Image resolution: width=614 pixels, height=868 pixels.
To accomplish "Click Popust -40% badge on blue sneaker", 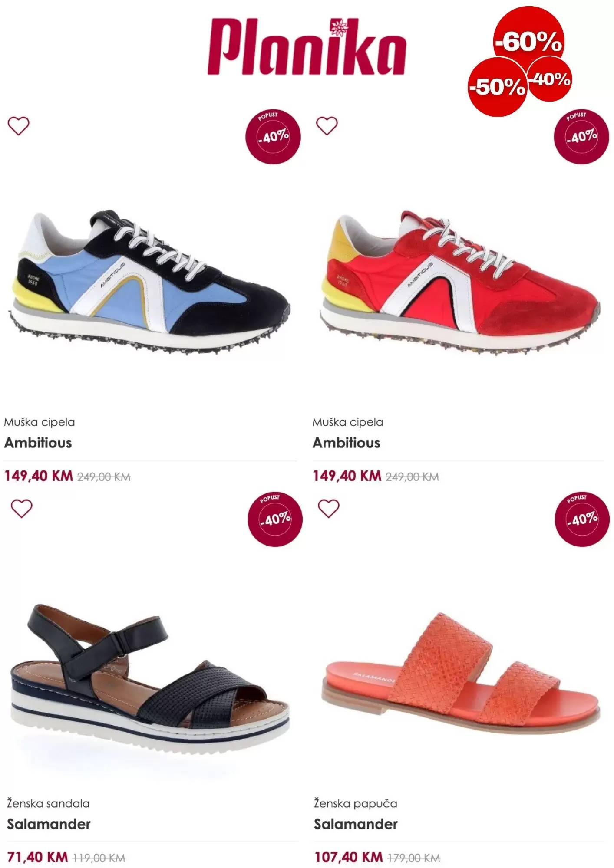I will pos(273,137).
